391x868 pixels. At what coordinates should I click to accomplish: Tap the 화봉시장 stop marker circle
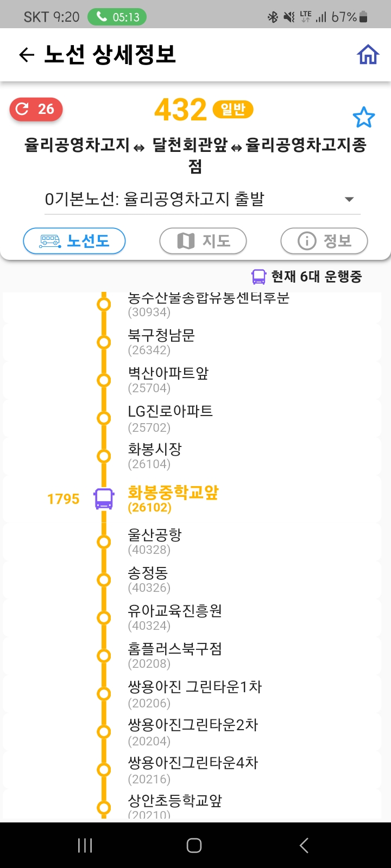point(104,456)
